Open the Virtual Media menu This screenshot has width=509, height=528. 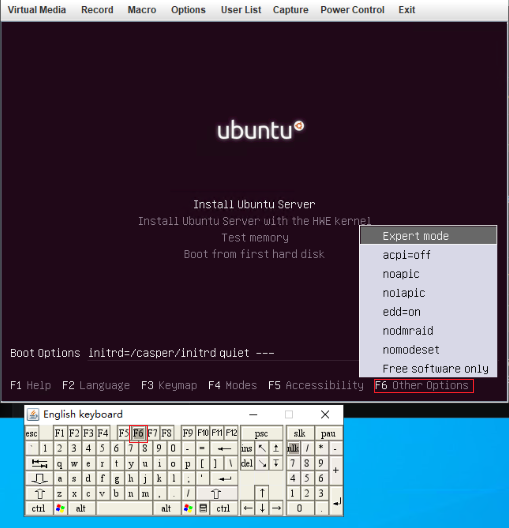pos(37,10)
